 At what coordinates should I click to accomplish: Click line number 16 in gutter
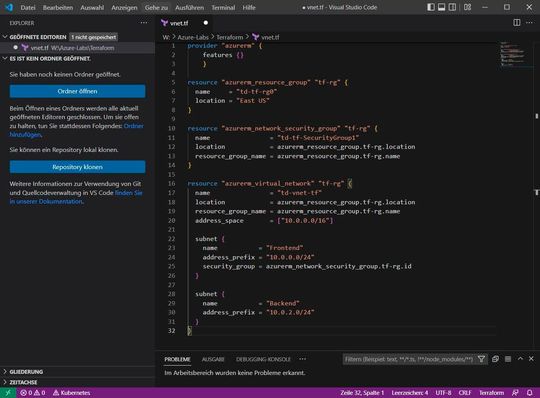(172, 184)
